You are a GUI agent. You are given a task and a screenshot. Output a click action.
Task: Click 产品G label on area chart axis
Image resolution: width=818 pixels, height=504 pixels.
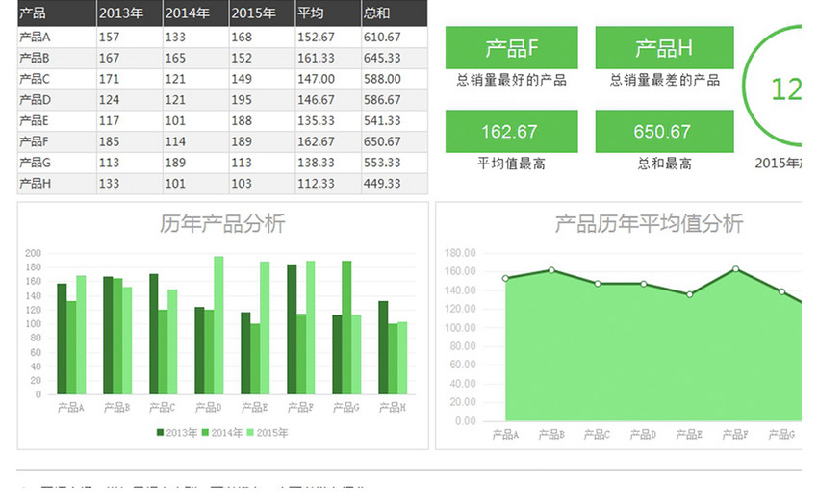point(781,435)
